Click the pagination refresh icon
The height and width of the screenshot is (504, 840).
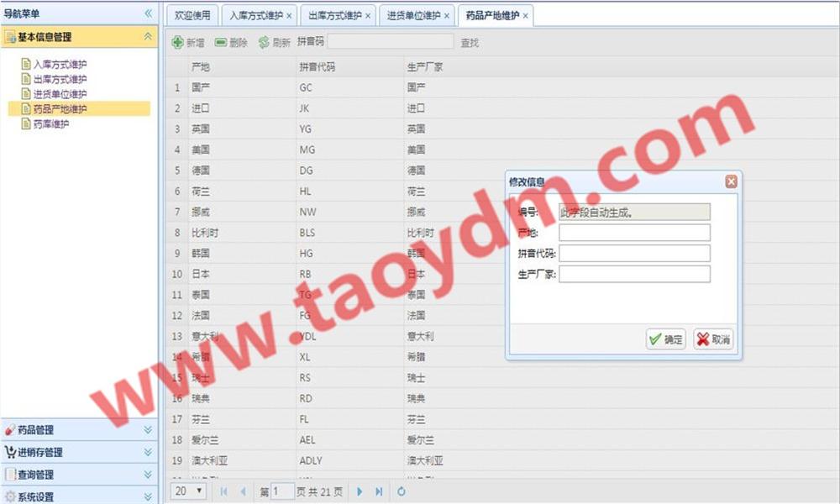402,491
